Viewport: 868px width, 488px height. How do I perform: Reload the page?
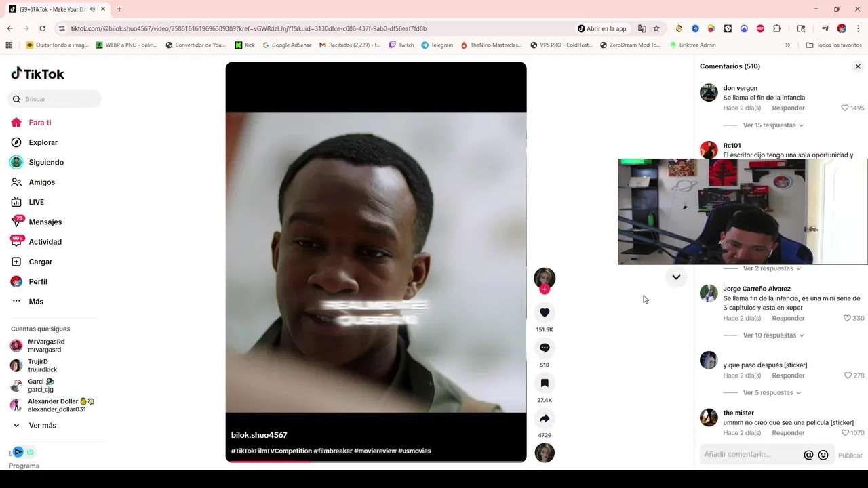point(42,28)
